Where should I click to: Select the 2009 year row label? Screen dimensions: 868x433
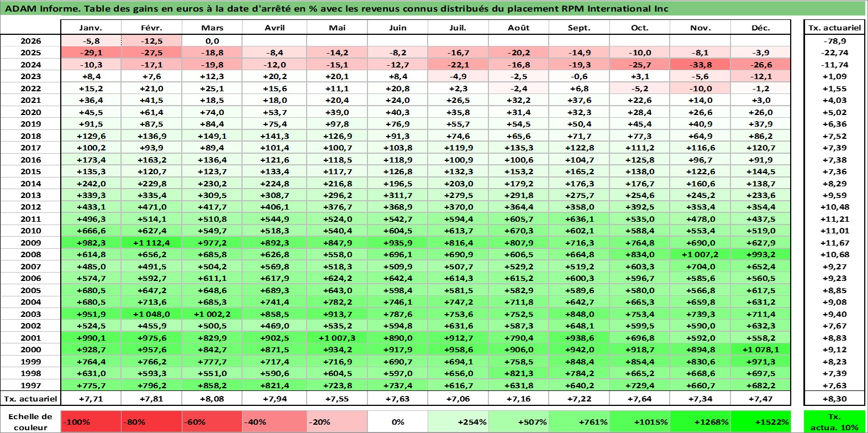pyautogui.click(x=30, y=243)
